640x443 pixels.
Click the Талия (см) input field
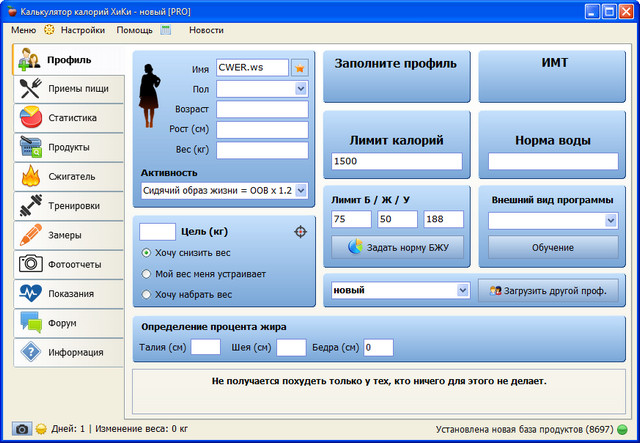205,347
